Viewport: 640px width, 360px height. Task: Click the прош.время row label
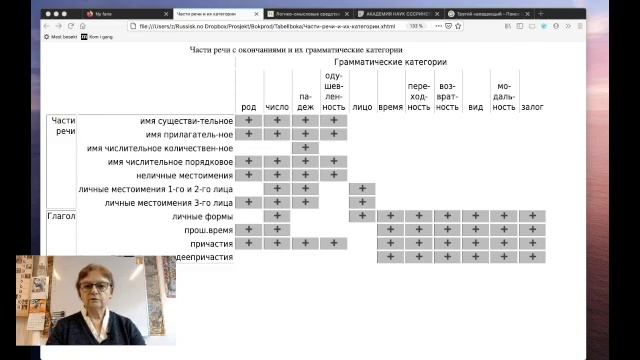coord(209,230)
